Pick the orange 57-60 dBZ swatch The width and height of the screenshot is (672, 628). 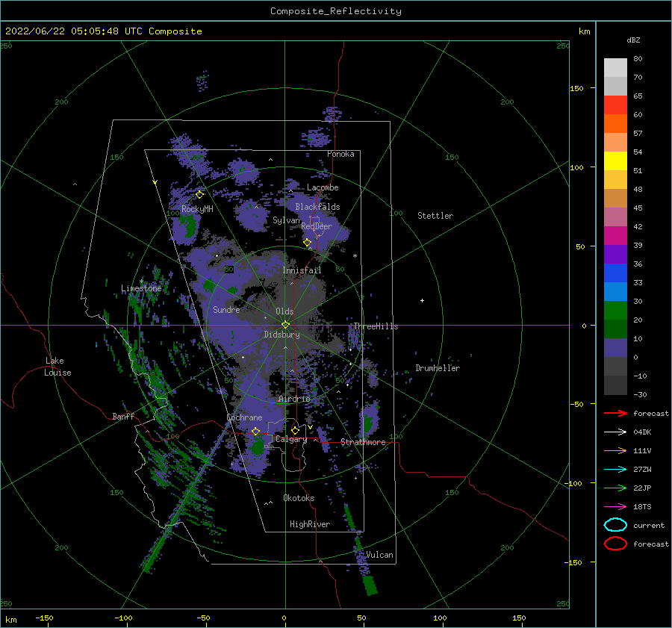[615, 123]
